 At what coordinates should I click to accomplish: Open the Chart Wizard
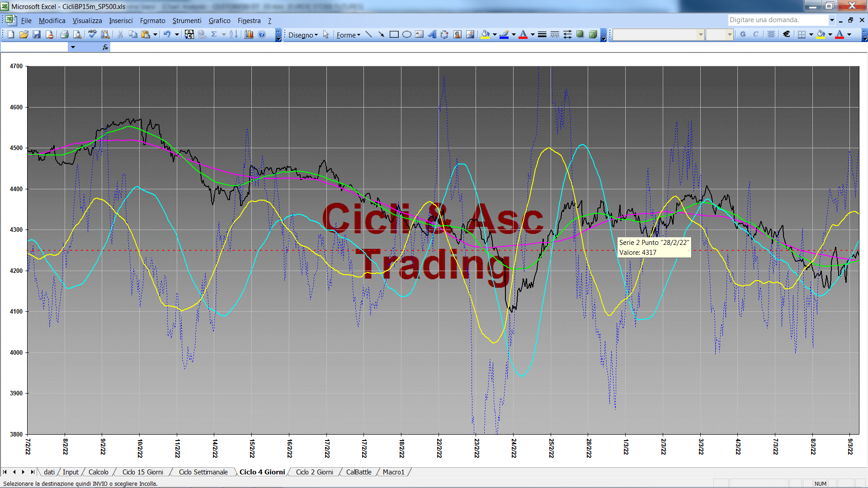249,34
